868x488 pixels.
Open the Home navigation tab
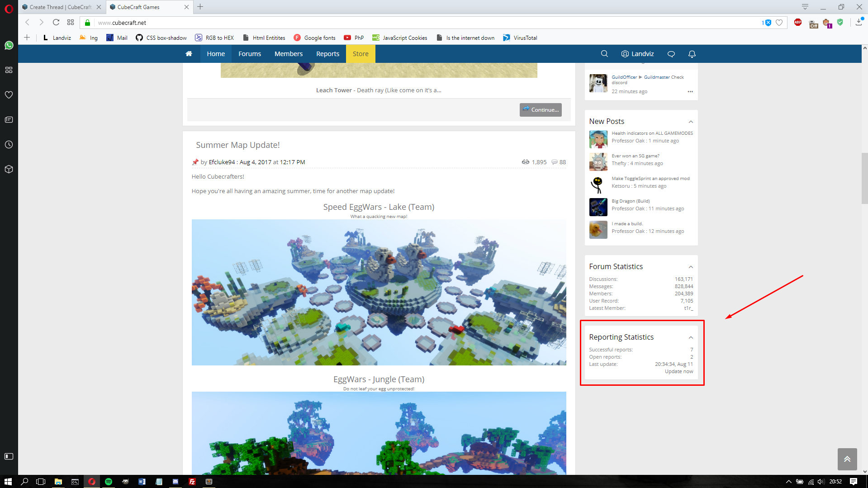pyautogui.click(x=216, y=54)
